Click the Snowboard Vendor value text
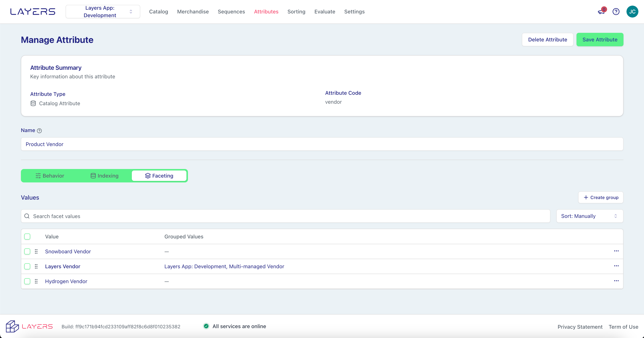This screenshot has height=338, width=644. click(68, 251)
